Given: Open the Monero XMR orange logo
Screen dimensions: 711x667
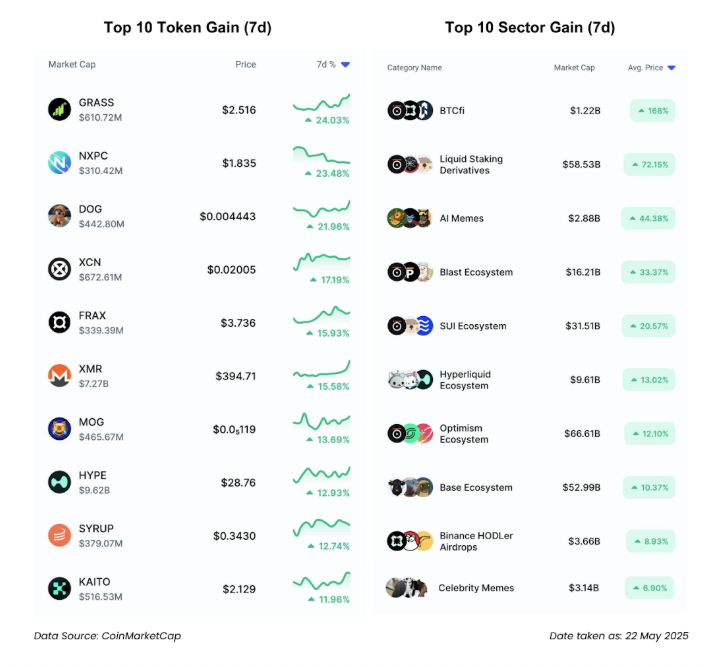Looking at the screenshot, I should pos(59,376).
